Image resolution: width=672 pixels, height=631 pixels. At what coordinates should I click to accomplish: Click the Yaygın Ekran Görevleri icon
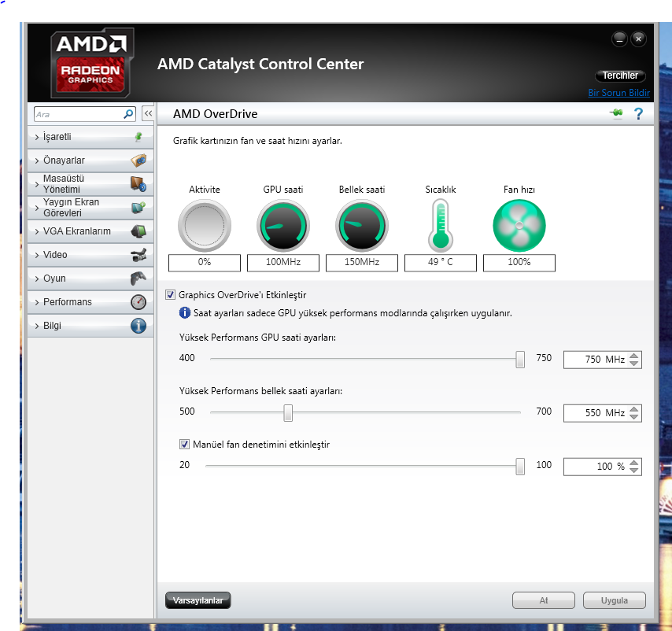(x=138, y=208)
